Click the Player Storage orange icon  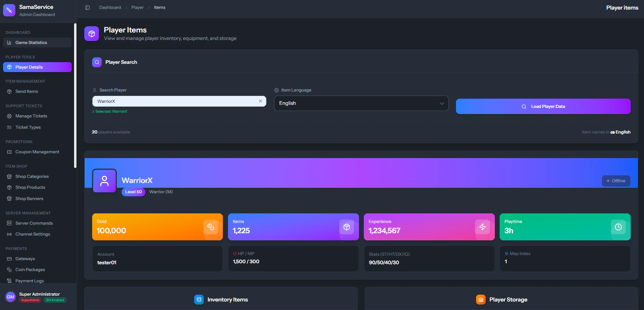481,299
